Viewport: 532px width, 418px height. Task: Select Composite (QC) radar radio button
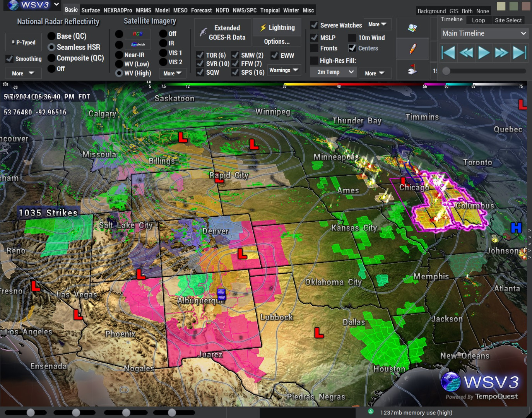51,58
